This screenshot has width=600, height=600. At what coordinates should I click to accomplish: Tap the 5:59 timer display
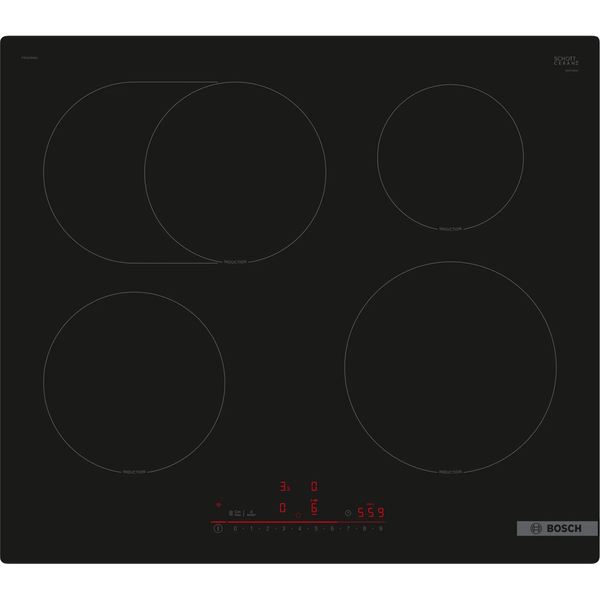(x=371, y=513)
